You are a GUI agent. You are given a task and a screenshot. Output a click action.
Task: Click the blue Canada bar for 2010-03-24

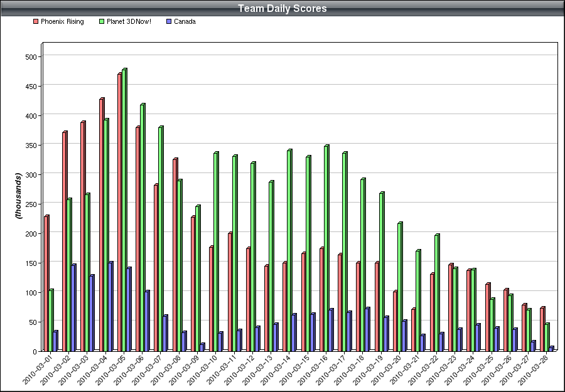pos(478,337)
